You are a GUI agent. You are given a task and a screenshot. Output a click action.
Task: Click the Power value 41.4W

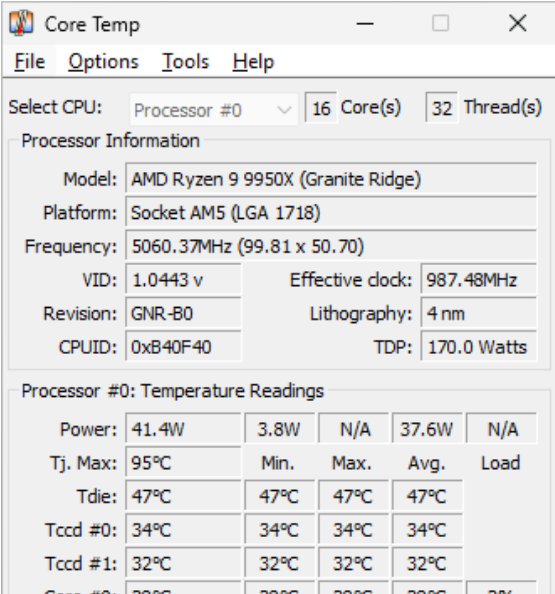pyautogui.click(x=183, y=429)
